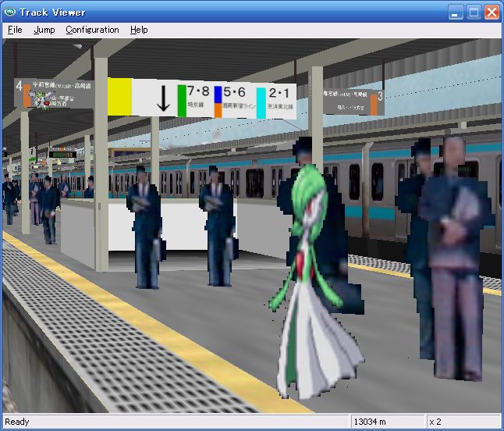Open the File menu

(15, 30)
